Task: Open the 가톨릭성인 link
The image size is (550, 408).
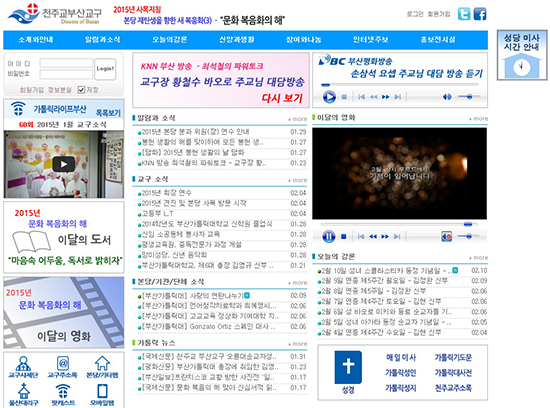Action: [401, 373]
